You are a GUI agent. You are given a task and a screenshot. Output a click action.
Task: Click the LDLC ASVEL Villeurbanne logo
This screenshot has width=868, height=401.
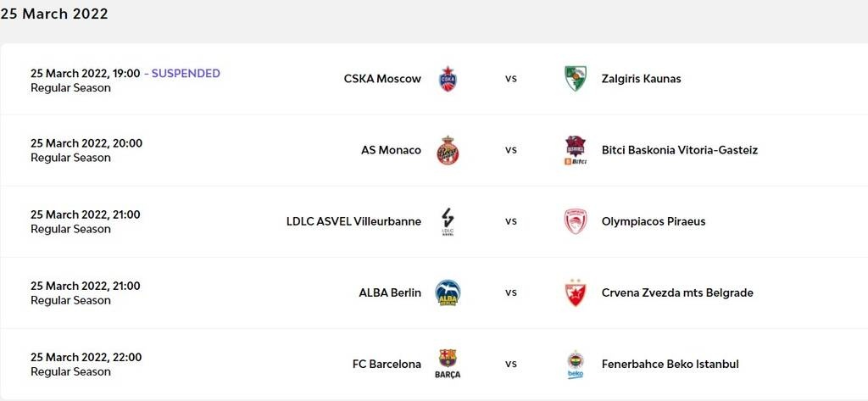(x=447, y=221)
